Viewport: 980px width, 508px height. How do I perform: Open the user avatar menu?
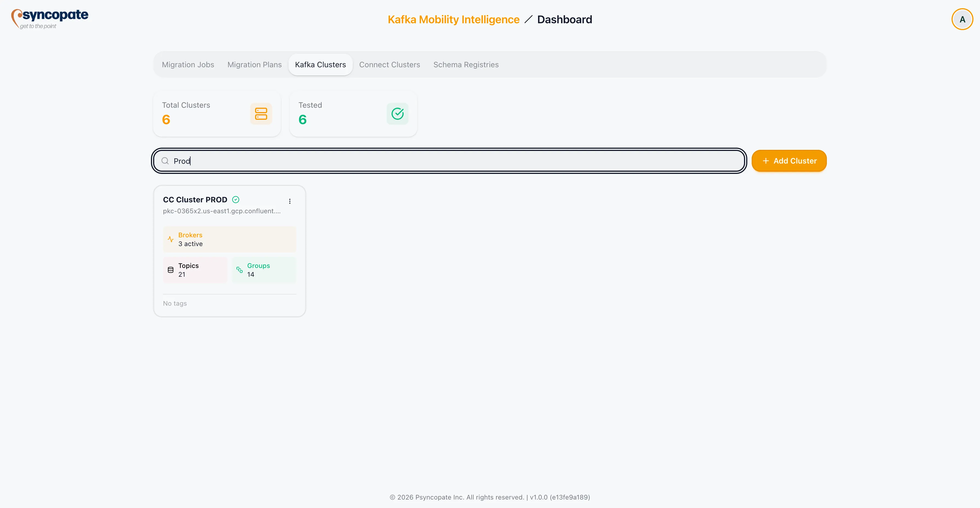click(x=962, y=19)
